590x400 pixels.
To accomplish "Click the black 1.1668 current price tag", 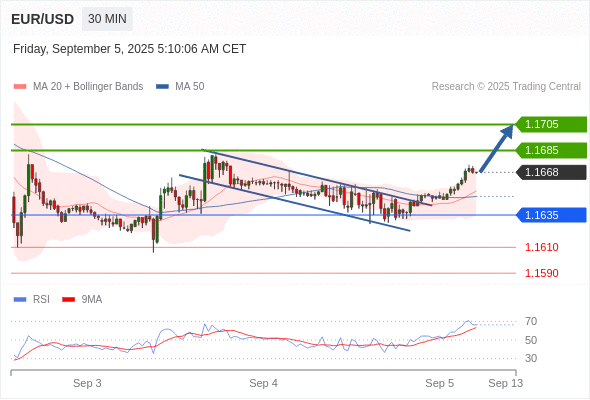I will point(550,172).
